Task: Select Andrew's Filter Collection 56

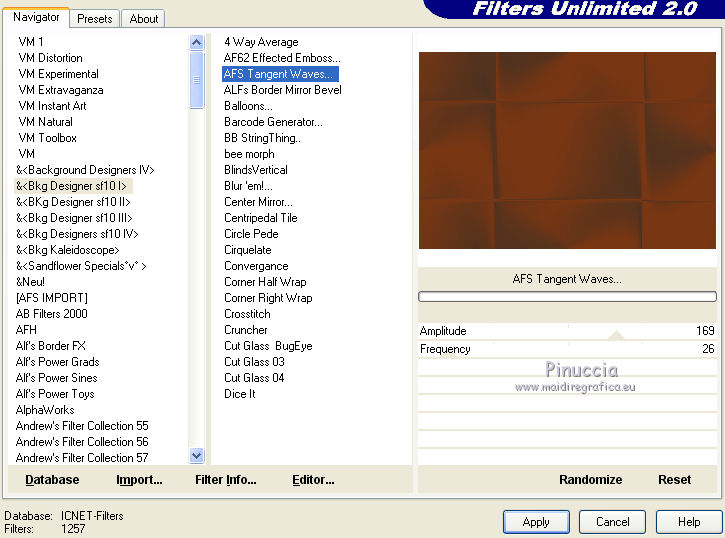Action: [x=82, y=442]
